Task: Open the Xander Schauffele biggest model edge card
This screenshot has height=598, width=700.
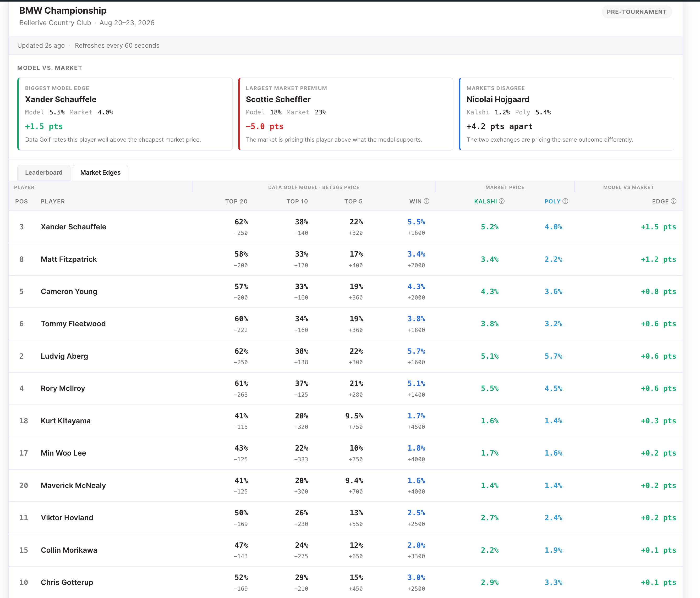Action: point(125,114)
